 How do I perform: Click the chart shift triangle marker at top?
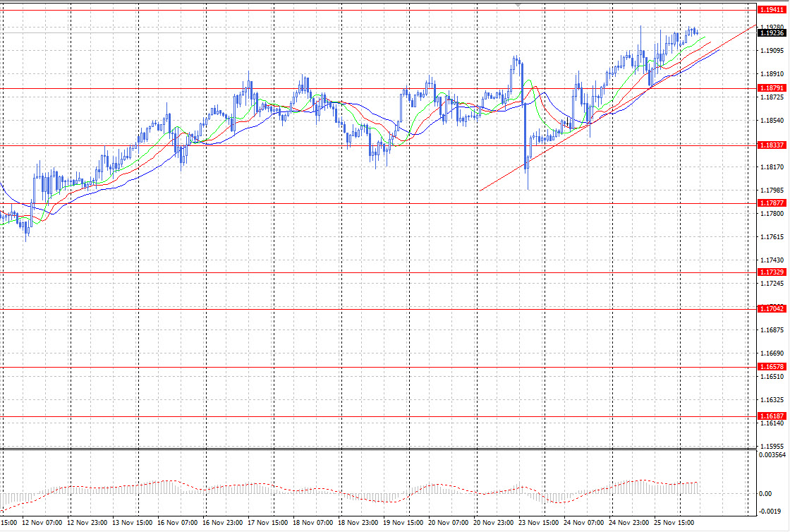518,5
